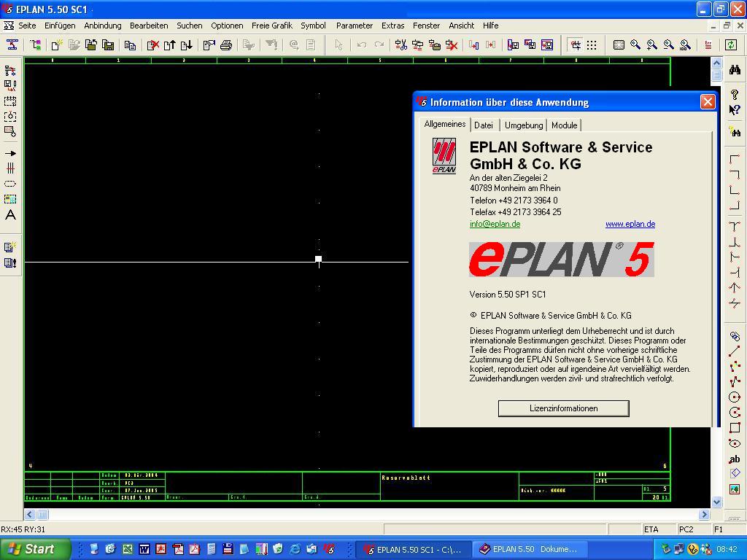
Task: Select the Allgemeines tab
Action: pyautogui.click(x=444, y=124)
